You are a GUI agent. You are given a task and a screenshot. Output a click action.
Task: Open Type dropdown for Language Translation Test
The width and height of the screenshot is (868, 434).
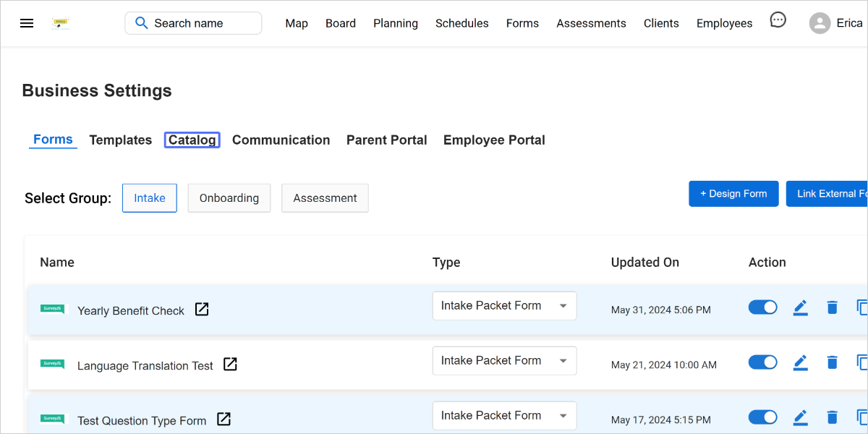pyautogui.click(x=504, y=361)
